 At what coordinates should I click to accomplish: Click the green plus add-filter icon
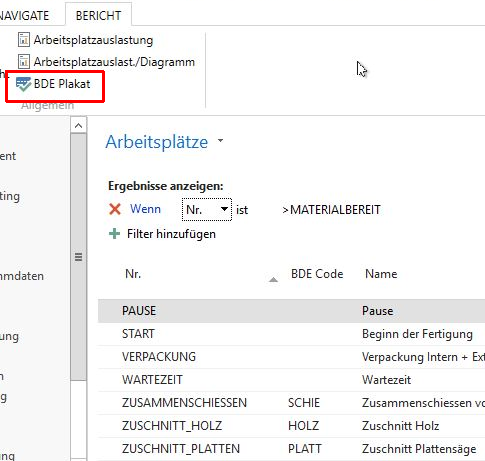coord(114,234)
